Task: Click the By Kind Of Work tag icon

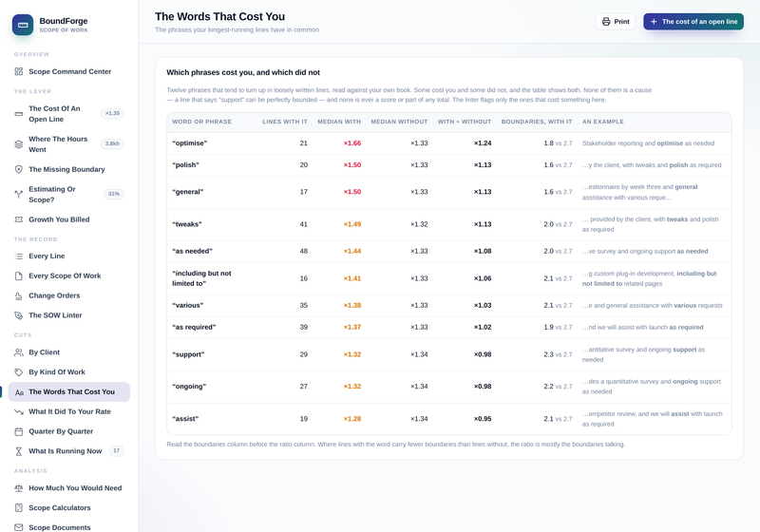Action: (18, 372)
